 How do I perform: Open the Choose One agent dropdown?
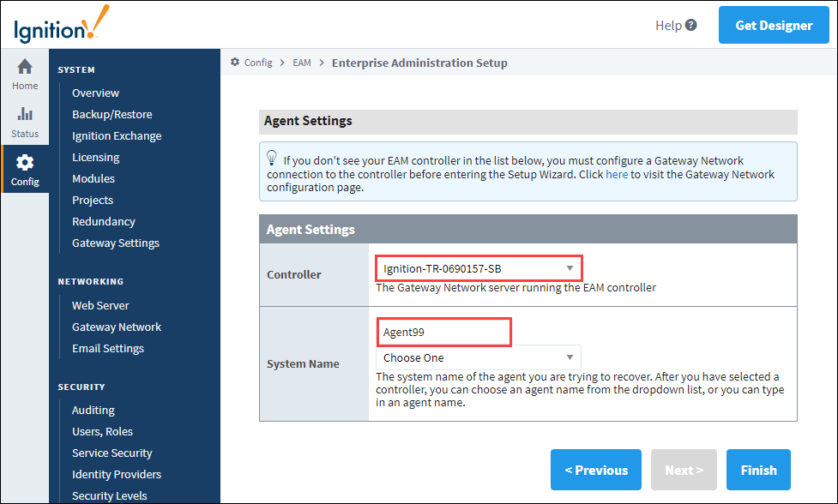[479, 357]
